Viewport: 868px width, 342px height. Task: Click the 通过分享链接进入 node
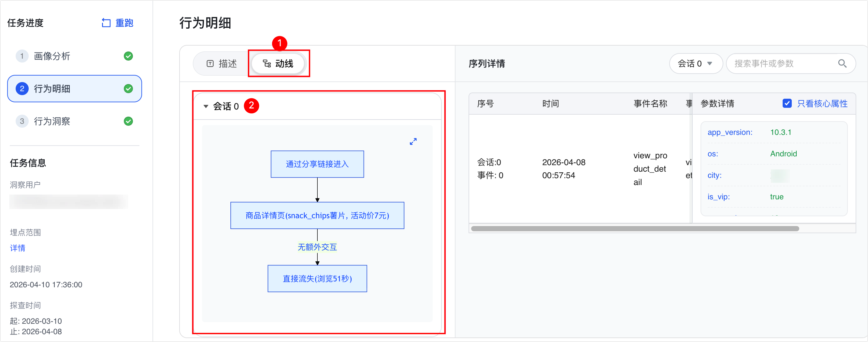click(x=317, y=164)
